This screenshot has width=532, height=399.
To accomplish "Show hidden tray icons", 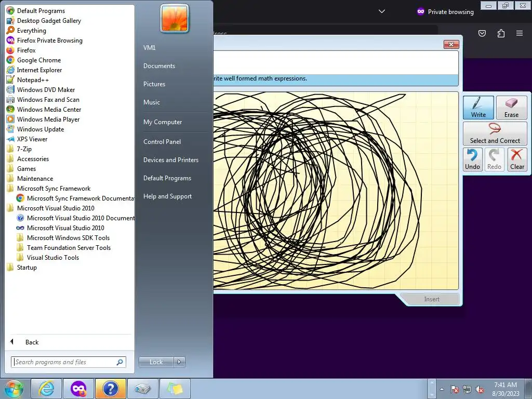I will pos(442,389).
